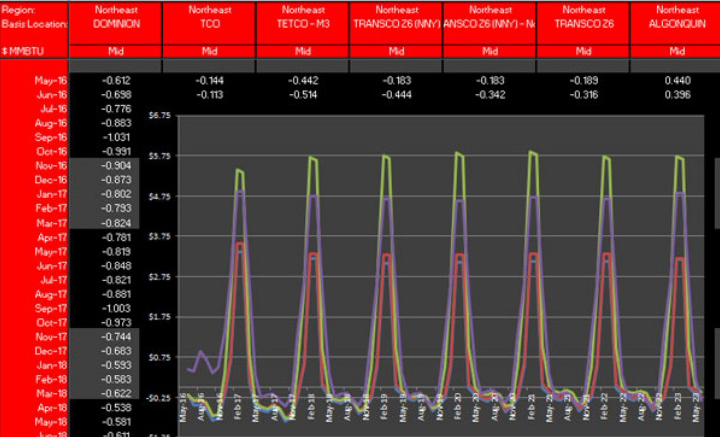Click the TRANSCO Z6 value -0.189

584,81
